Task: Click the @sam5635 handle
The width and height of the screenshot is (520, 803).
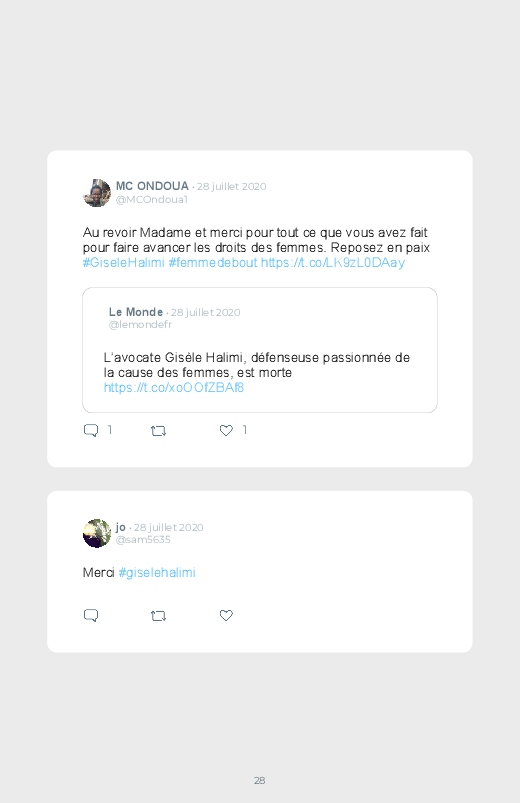Action: point(143,540)
